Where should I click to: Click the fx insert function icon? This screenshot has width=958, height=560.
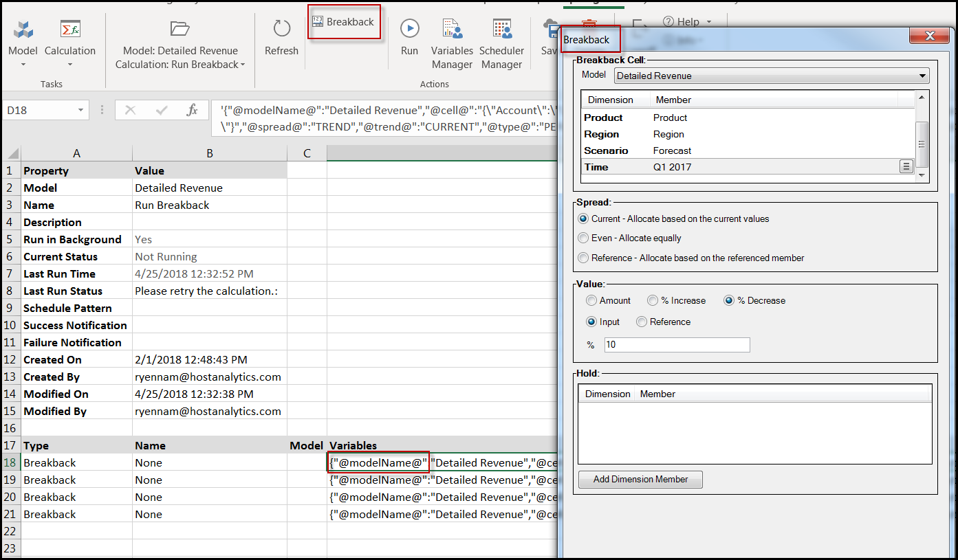coord(193,110)
